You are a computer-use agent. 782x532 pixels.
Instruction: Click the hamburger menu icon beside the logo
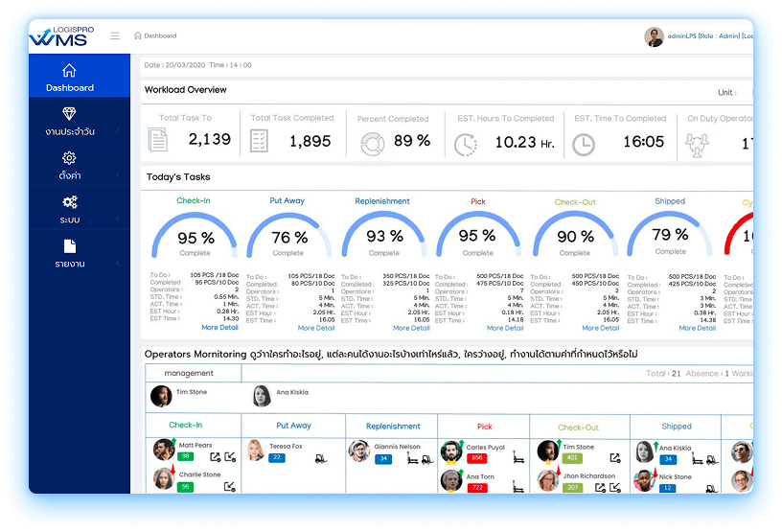(115, 36)
